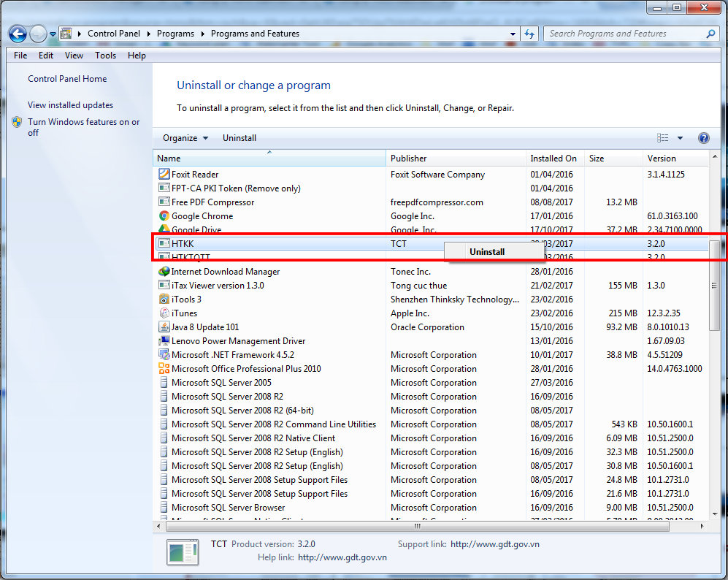This screenshot has height=580, width=728.
Task: Sort by Version column header
Action: click(675, 159)
